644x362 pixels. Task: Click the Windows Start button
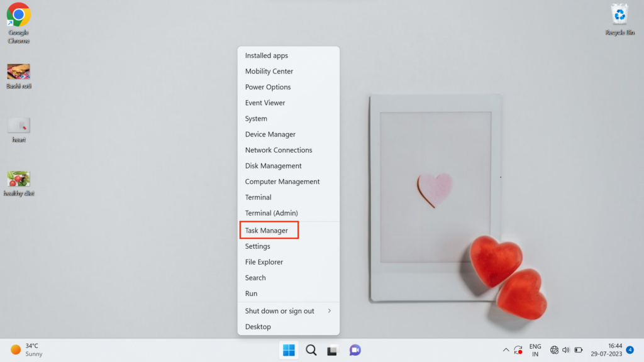click(x=289, y=350)
